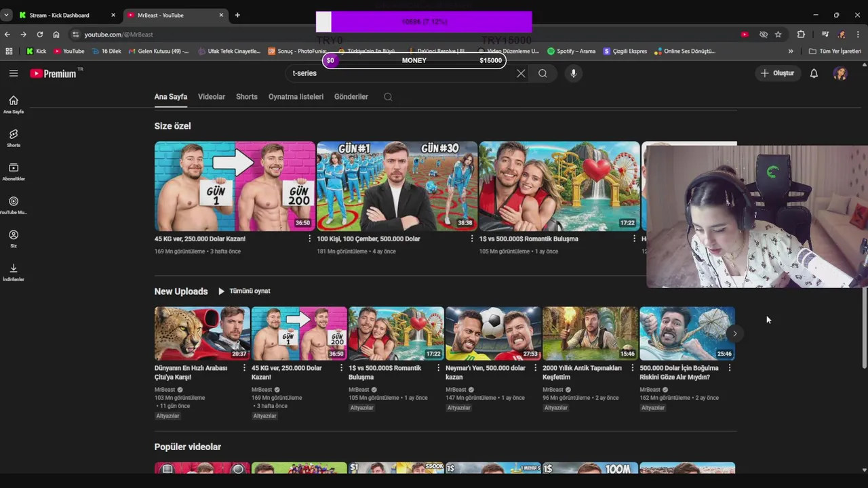The height and width of the screenshot is (488, 868).
Task: Open Tüm Yer İşaretleri folder
Action: click(x=835, y=51)
